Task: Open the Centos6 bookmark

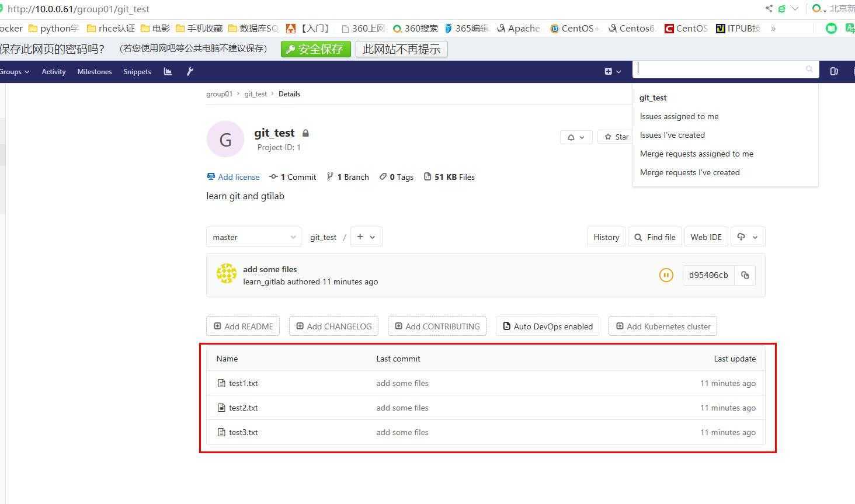Action: coord(632,28)
